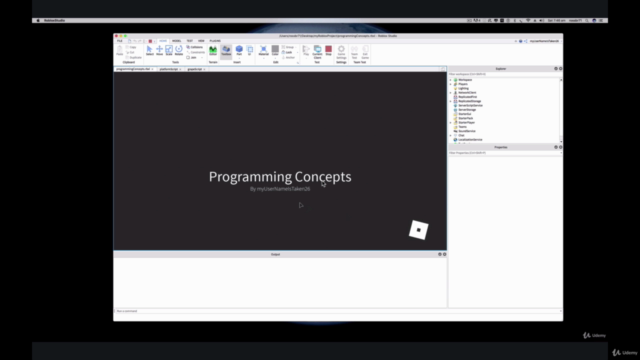The height and width of the screenshot is (360, 640).
Task: Open the Terrain Editor
Action: (213, 51)
